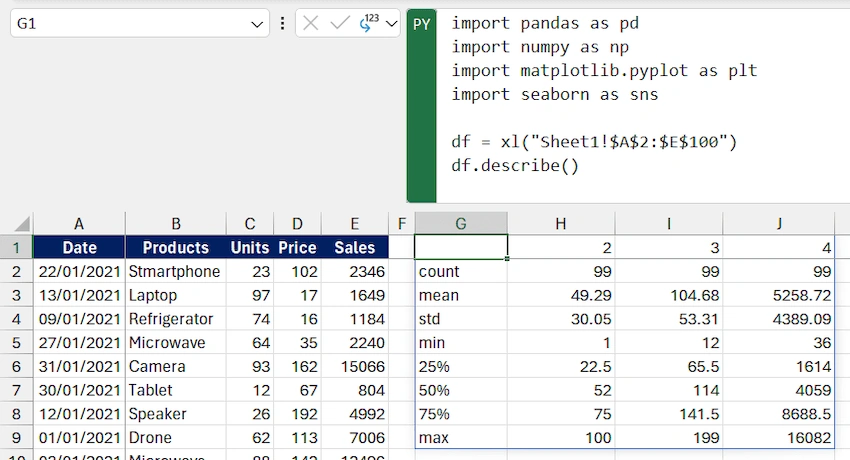Click the green PY indicator in formula bar

tap(421, 106)
